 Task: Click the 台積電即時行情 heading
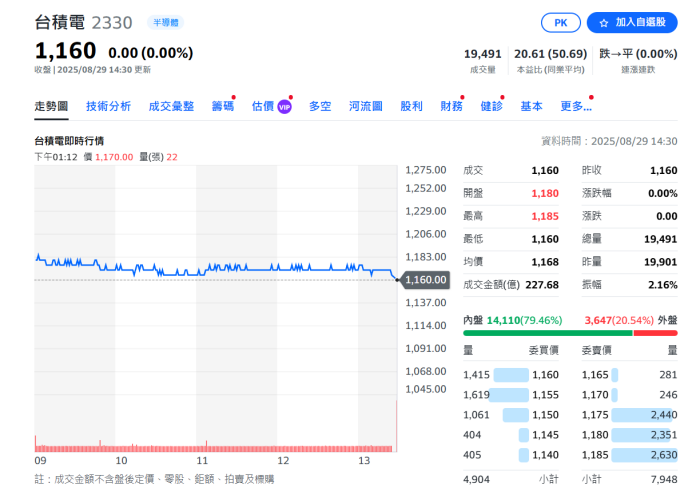[x=69, y=141]
